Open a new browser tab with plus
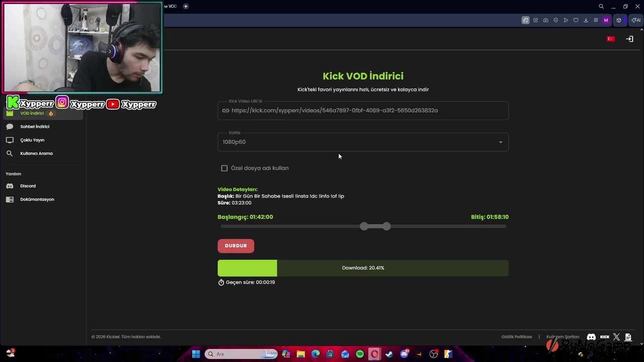The width and height of the screenshot is (644, 362). pyautogui.click(x=186, y=6)
